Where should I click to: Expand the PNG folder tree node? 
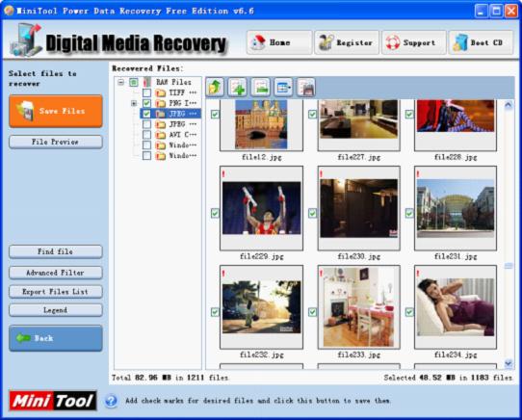(x=134, y=103)
